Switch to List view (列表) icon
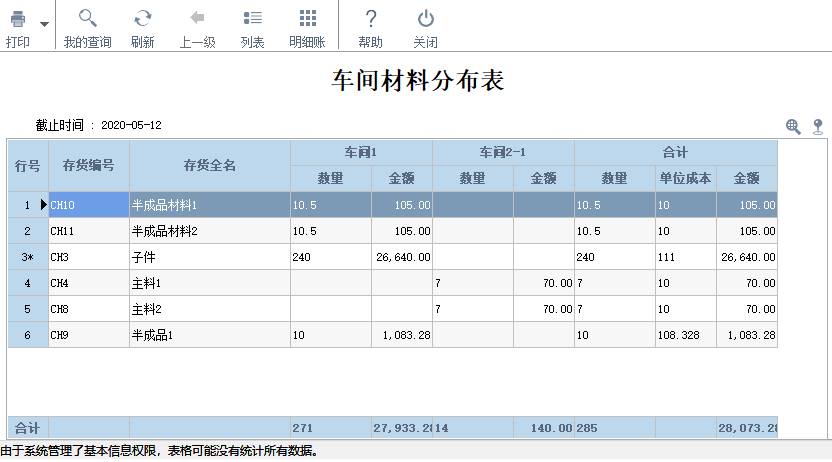The image size is (832, 462). pyautogui.click(x=252, y=18)
